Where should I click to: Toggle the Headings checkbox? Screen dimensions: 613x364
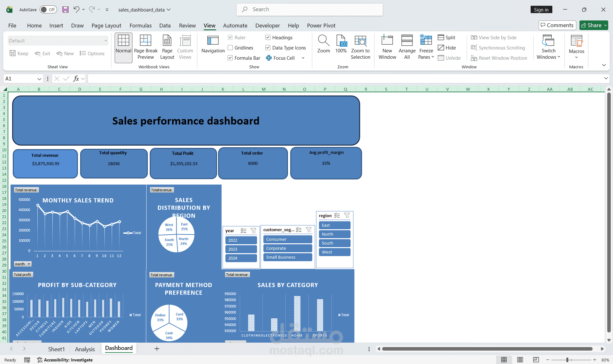268,38
